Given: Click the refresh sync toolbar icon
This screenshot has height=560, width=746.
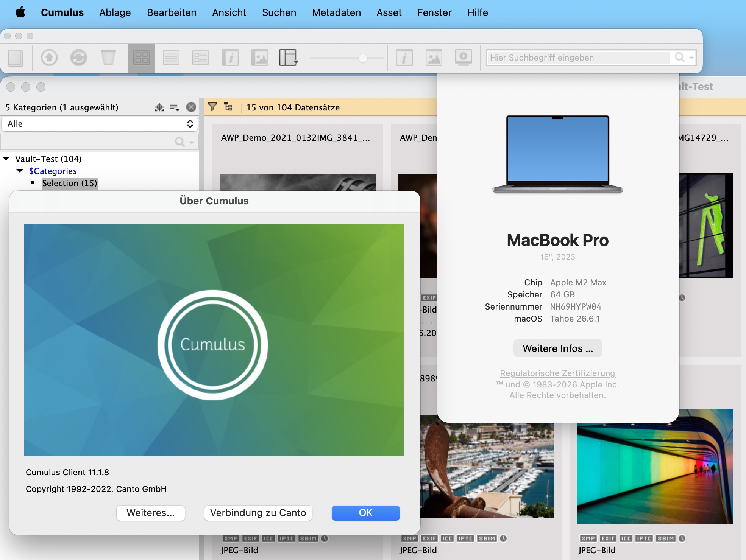Looking at the screenshot, I should pyautogui.click(x=79, y=58).
